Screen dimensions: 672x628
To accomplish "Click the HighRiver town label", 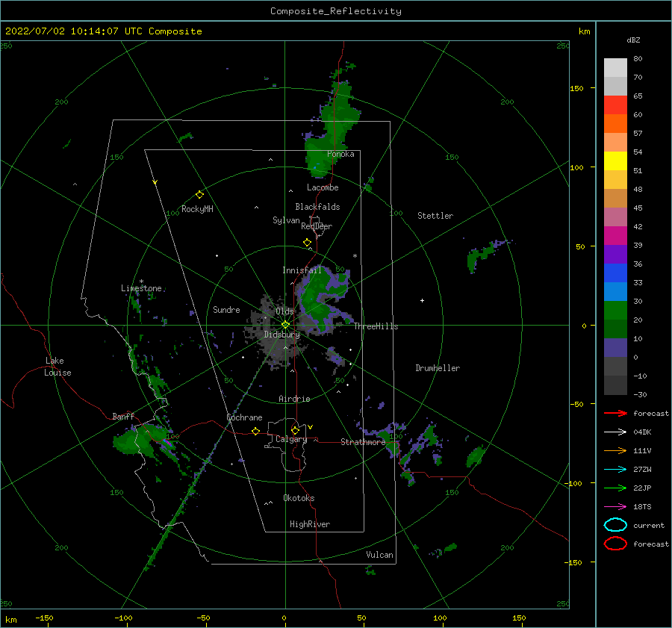I will 309,524.
